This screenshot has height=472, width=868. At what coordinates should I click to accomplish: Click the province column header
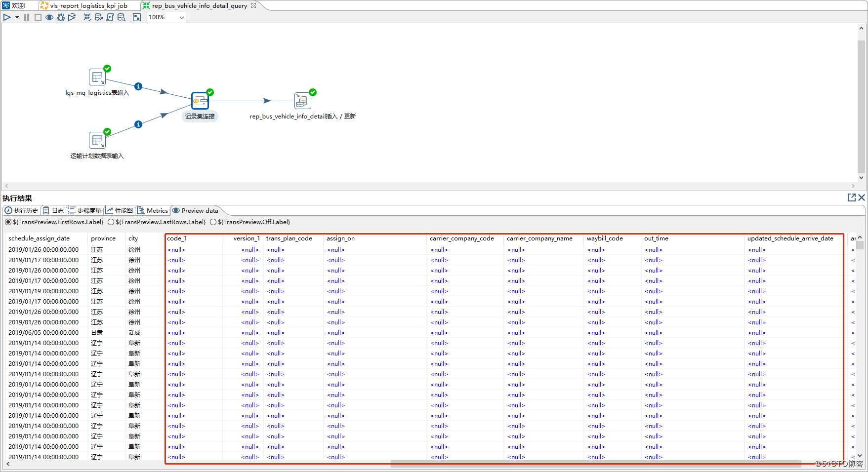[106, 238]
